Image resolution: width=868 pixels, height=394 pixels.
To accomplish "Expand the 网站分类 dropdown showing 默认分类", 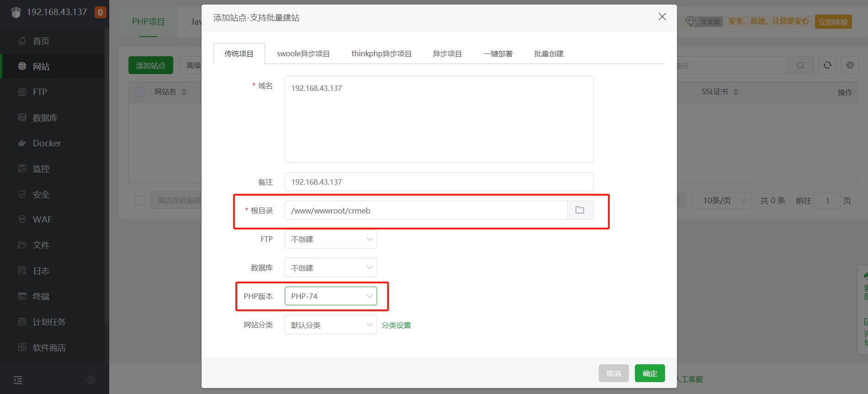I will 330,325.
